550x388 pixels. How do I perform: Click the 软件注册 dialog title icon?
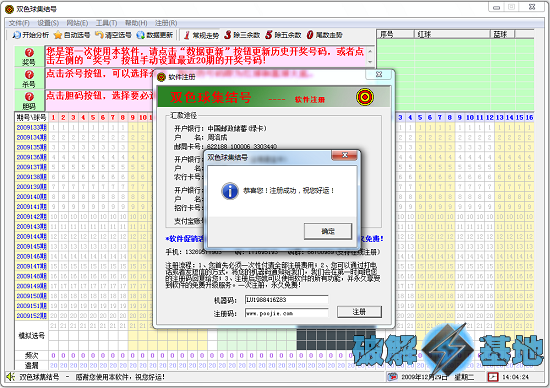click(x=161, y=77)
